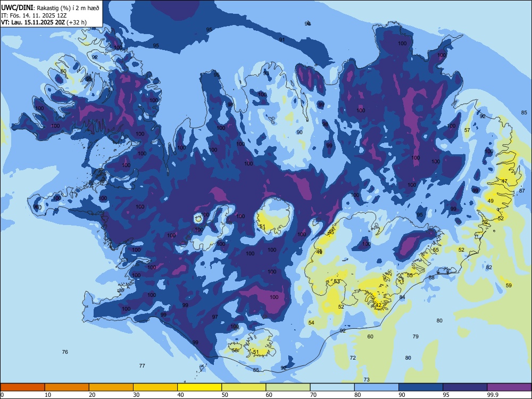Click the bright yellow 40–50 legend swatch
The image size is (532, 399).
coord(199,387)
